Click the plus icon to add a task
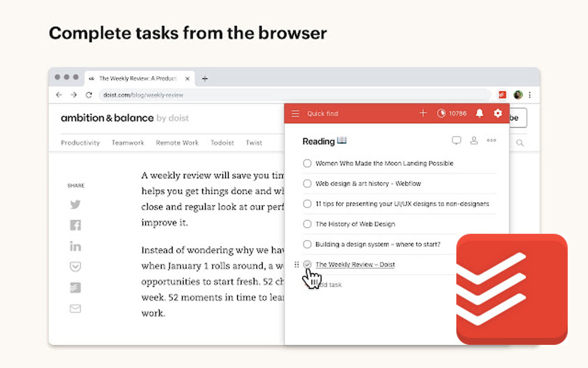Viewport: 588px width, 368px height. coord(423,113)
